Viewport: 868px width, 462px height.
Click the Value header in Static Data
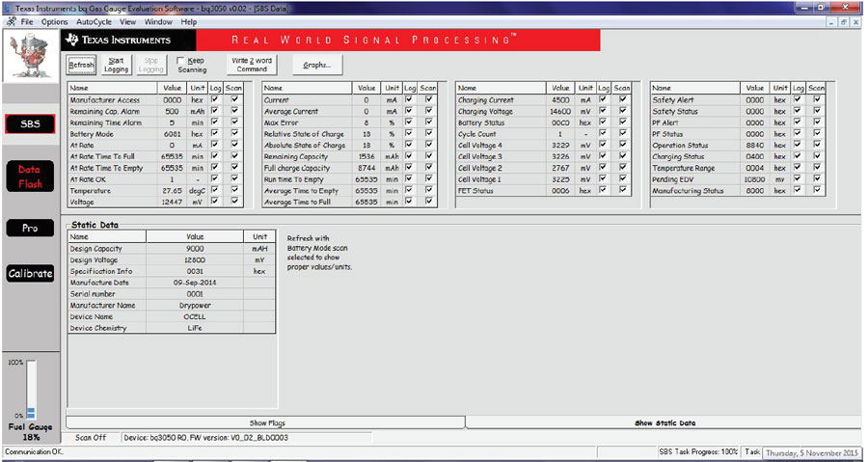[195, 236]
